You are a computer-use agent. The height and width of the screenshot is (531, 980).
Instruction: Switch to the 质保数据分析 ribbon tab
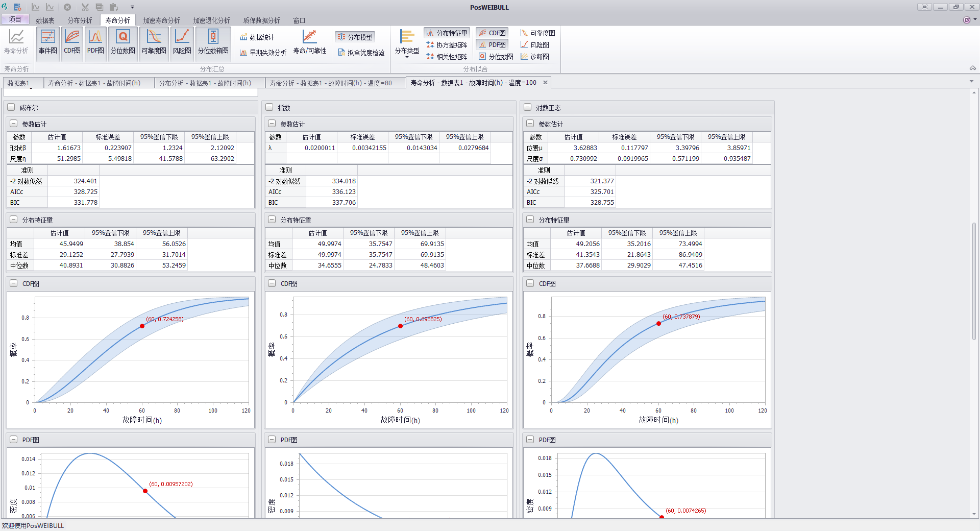tap(261, 20)
